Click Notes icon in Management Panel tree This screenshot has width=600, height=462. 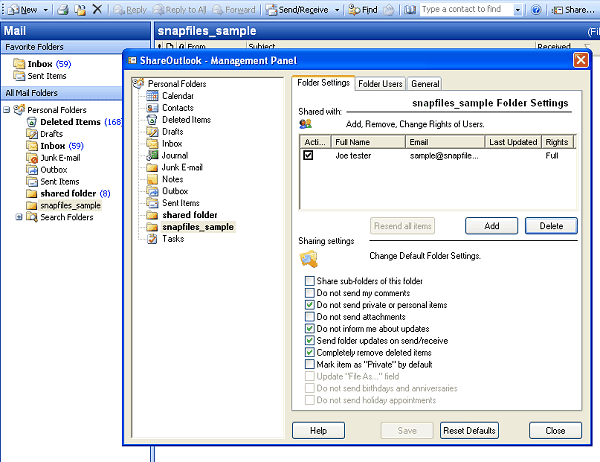click(x=152, y=179)
